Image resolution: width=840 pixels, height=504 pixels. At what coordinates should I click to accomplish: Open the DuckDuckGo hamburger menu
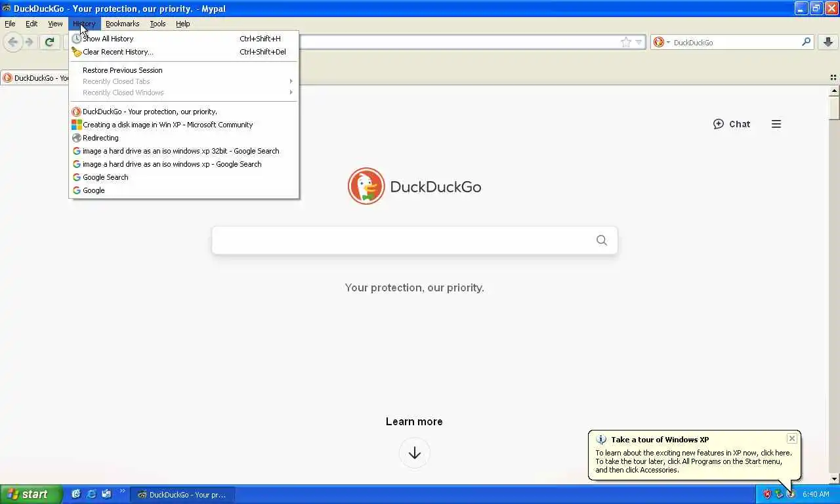click(776, 124)
